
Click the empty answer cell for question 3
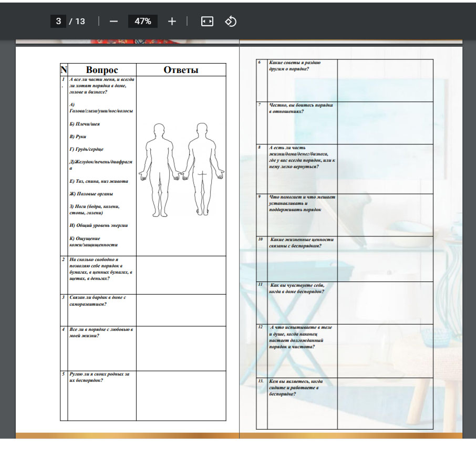[x=181, y=310]
